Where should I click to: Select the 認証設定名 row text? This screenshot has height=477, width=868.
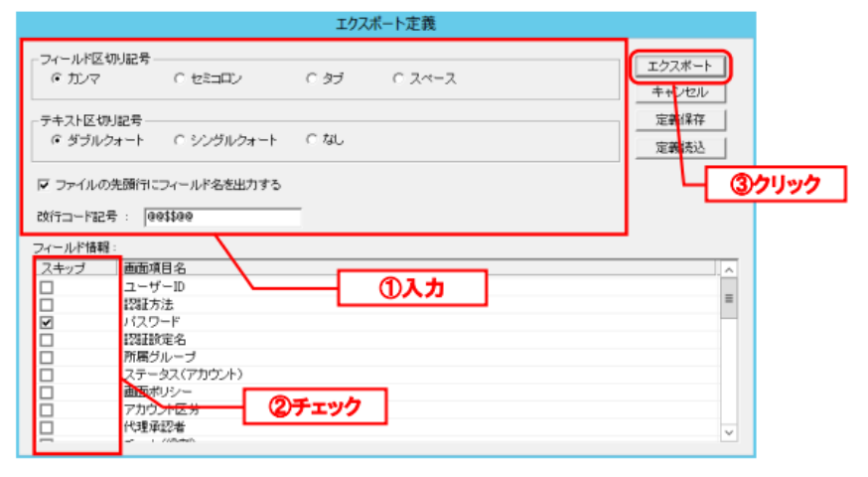155,340
